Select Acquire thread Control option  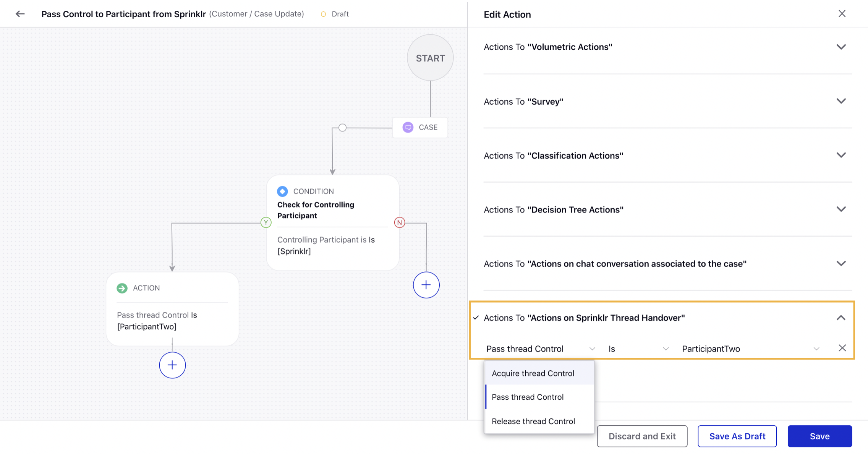(533, 373)
